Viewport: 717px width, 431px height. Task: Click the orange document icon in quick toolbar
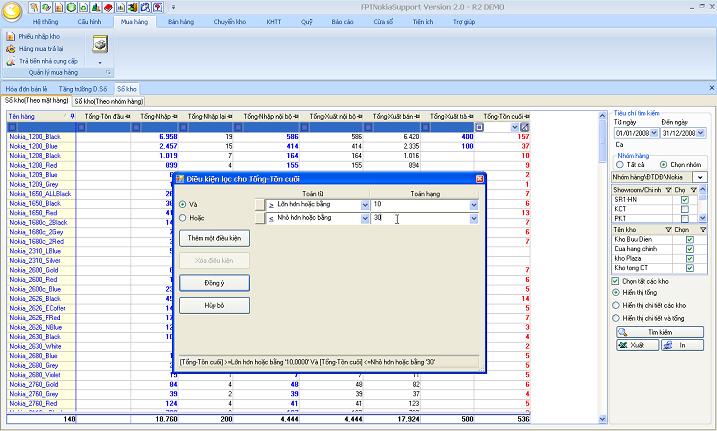click(59, 7)
